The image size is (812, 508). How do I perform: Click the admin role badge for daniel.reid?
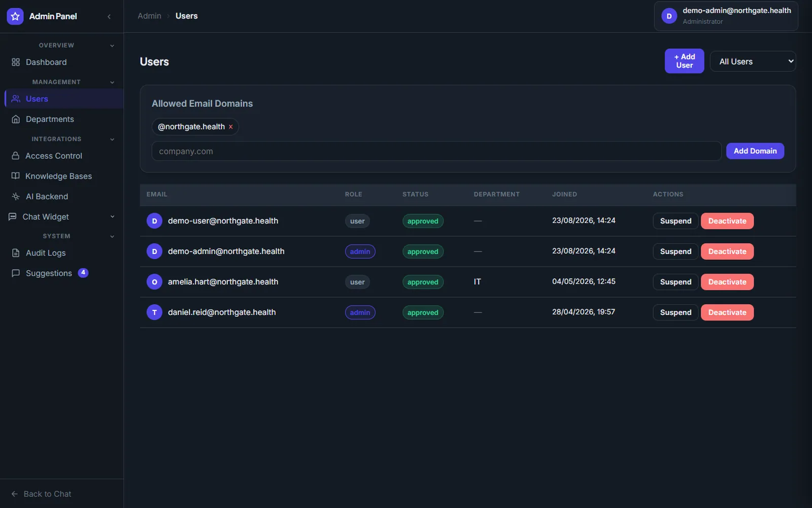coord(360,312)
